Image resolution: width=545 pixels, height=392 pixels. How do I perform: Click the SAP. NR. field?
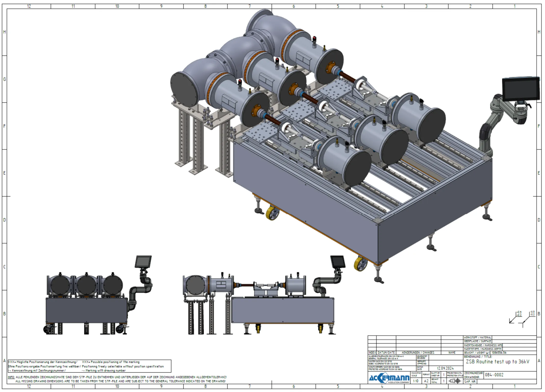coord(470,381)
